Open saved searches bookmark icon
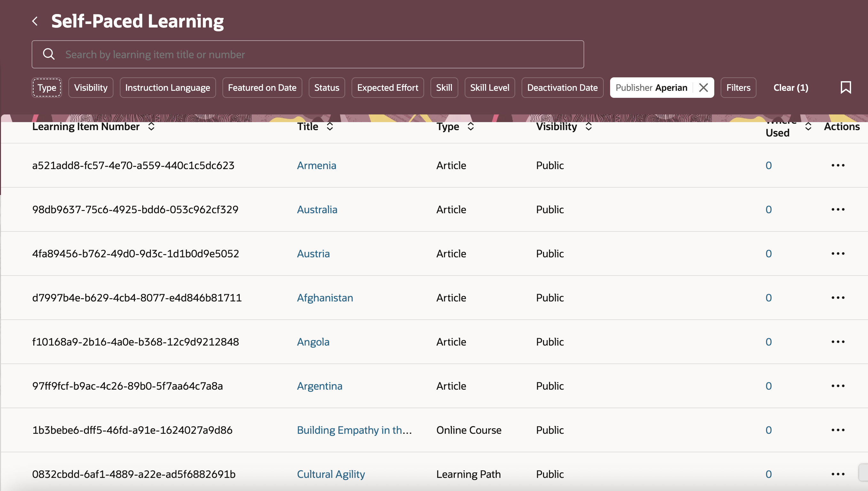The height and width of the screenshot is (491, 868). (845, 88)
